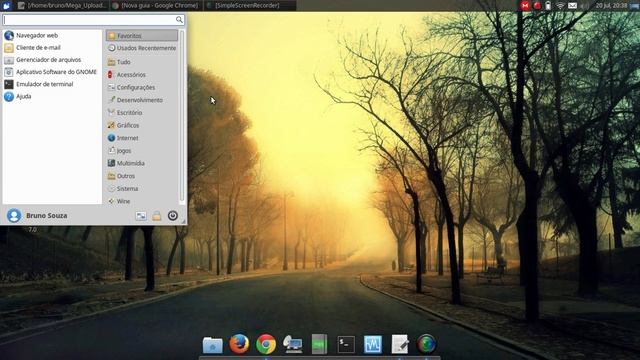Switch to /home/bruno/Mega_Upload window in taskbar
The width and height of the screenshot is (640, 360).
pyautogui.click(x=62, y=6)
